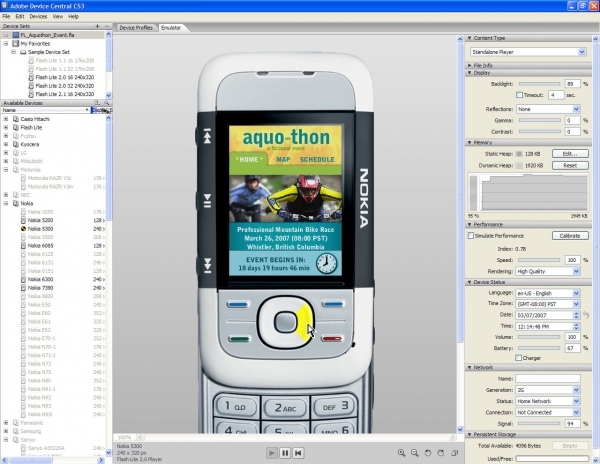Click the Play button below the emulator

click(270, 453)
